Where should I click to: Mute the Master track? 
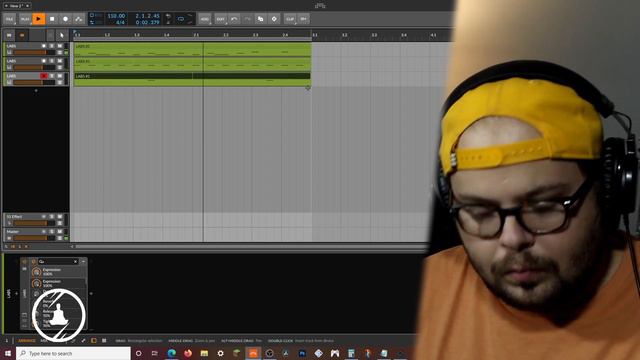pos(60,231)
